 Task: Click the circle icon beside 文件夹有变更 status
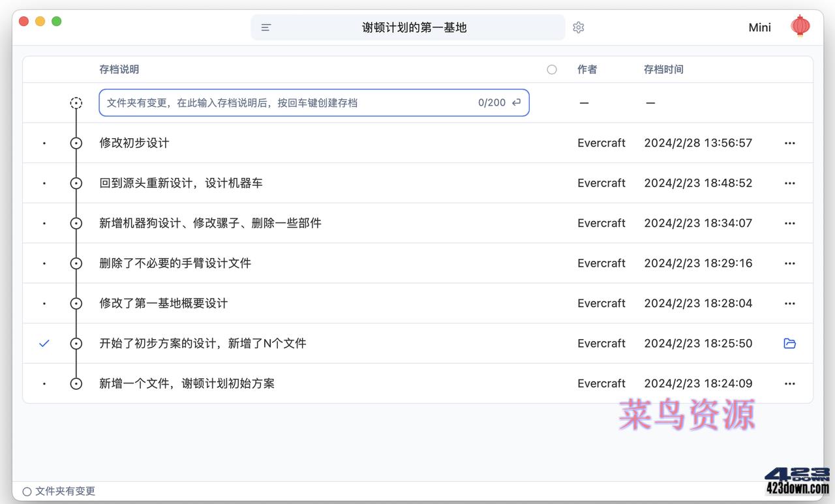[x=26, y=491]
